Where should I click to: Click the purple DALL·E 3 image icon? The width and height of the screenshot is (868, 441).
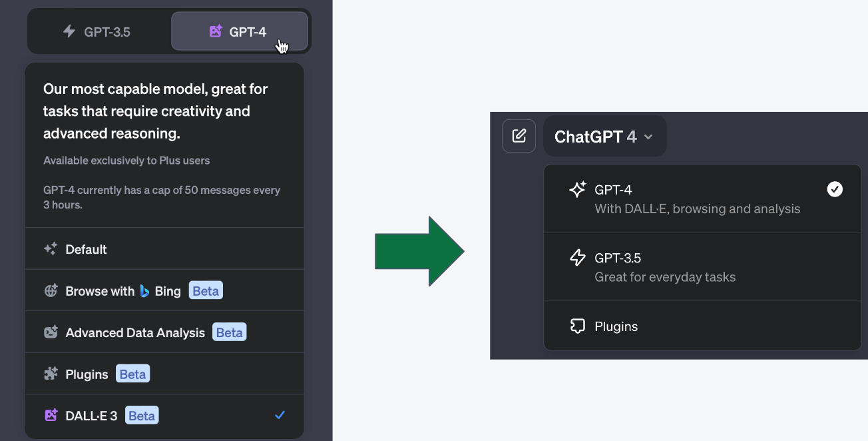pyautogui.click(x=51, y=416)
